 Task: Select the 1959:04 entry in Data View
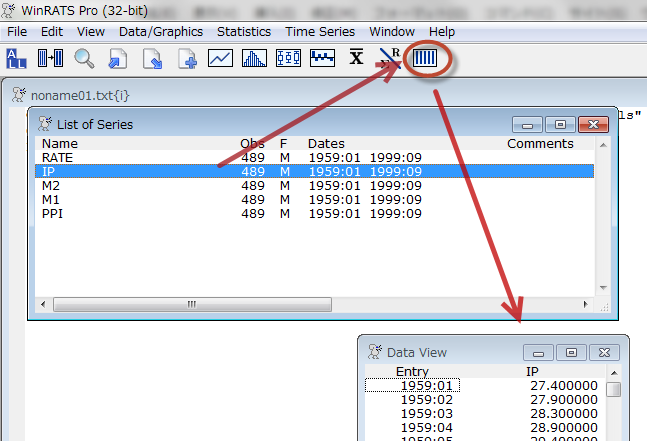427,427
